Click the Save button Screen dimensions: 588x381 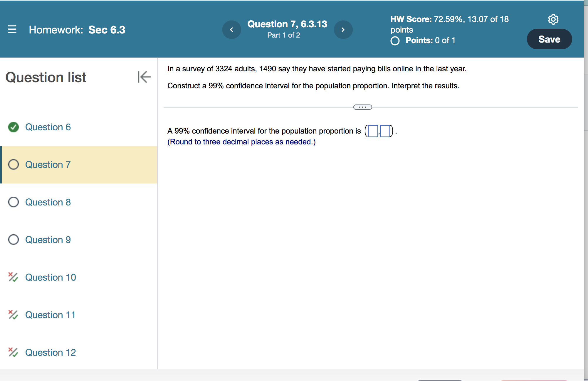click(549, 39)
